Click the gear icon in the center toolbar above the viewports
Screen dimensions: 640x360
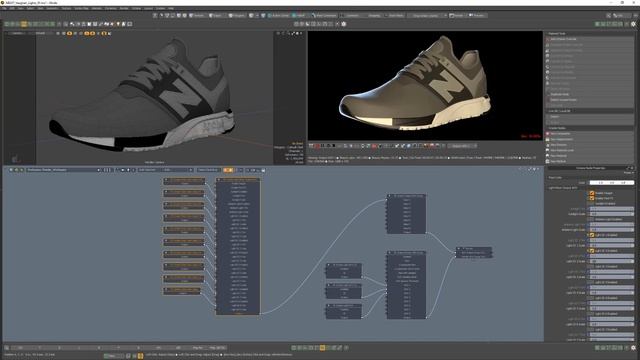[343, 24]
